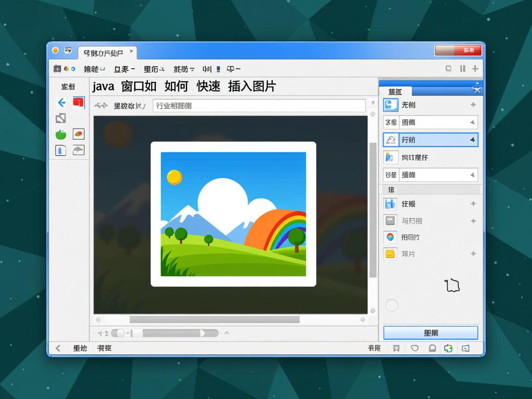The width and height of the screenshot is (532, 399).
Task: Click the 行业相 text field above the canvas
Action: pos(259,106)
